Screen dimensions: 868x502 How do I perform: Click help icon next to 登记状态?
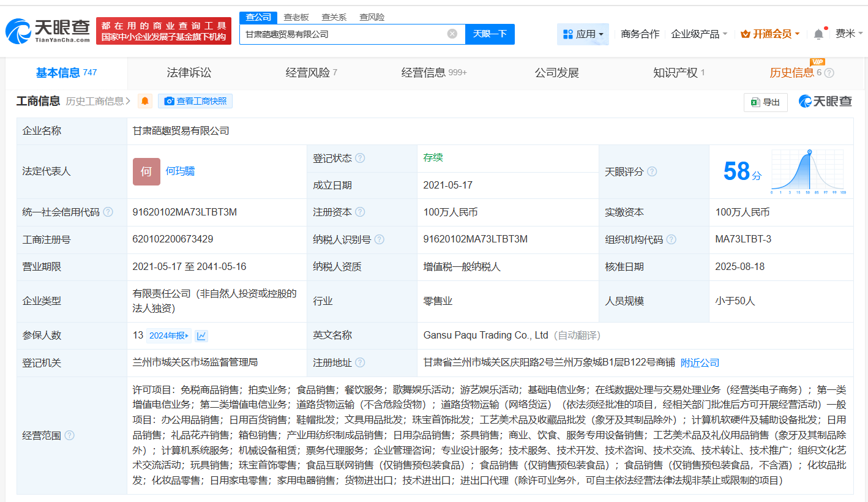pyautogui.click(x=360, y=158)
